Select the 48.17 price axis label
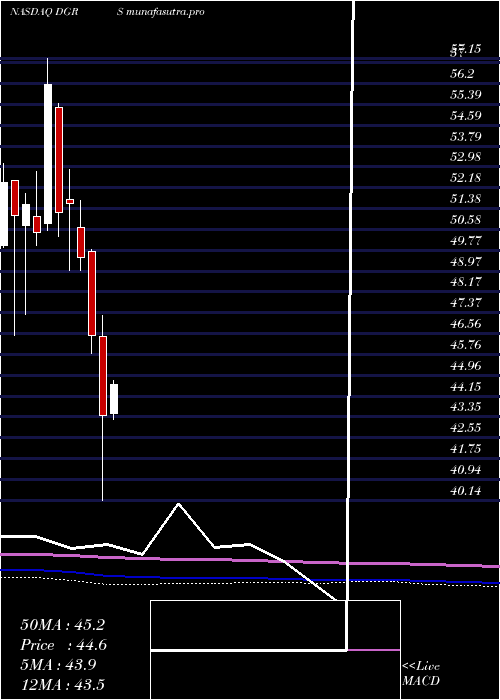 pos(465,282)
